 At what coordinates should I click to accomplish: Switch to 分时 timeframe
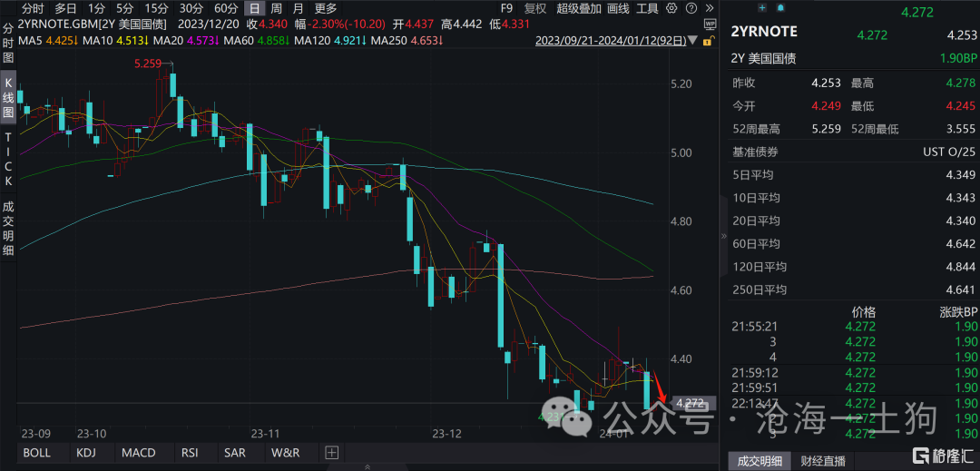pyautogui.click(x=33, y=8)
